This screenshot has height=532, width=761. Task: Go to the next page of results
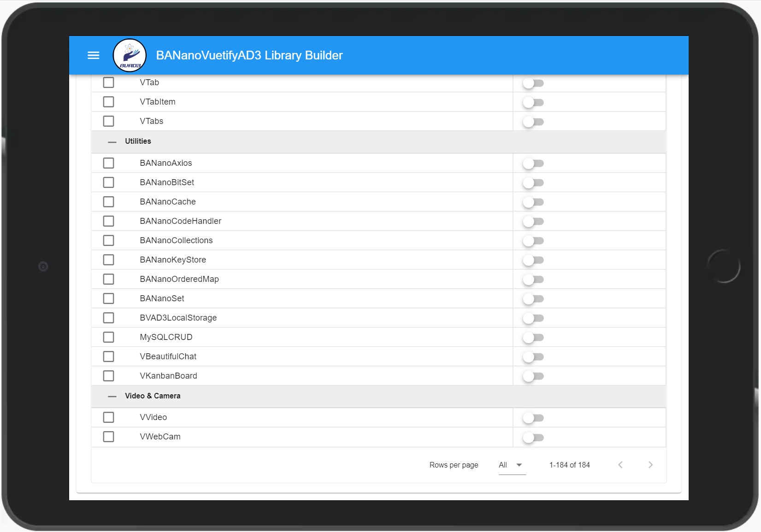650,465
